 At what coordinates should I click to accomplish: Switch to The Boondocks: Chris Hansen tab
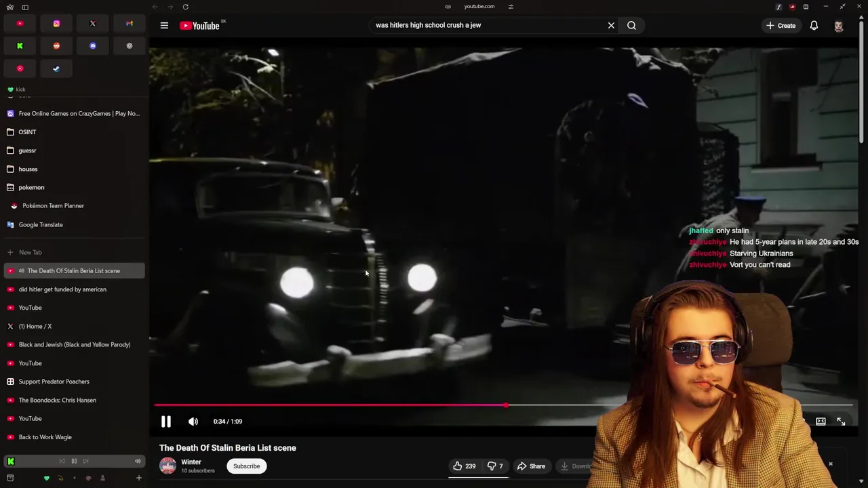point(74,400)
